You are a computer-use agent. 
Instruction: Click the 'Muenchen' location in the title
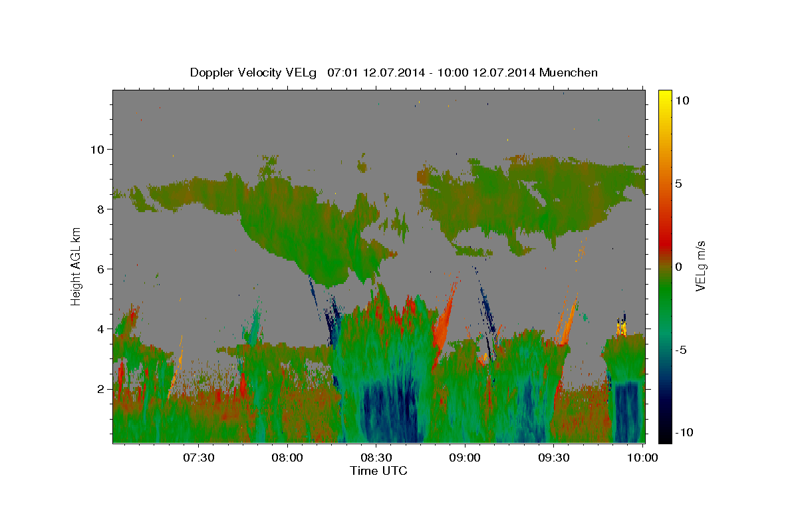coord(569,72)
